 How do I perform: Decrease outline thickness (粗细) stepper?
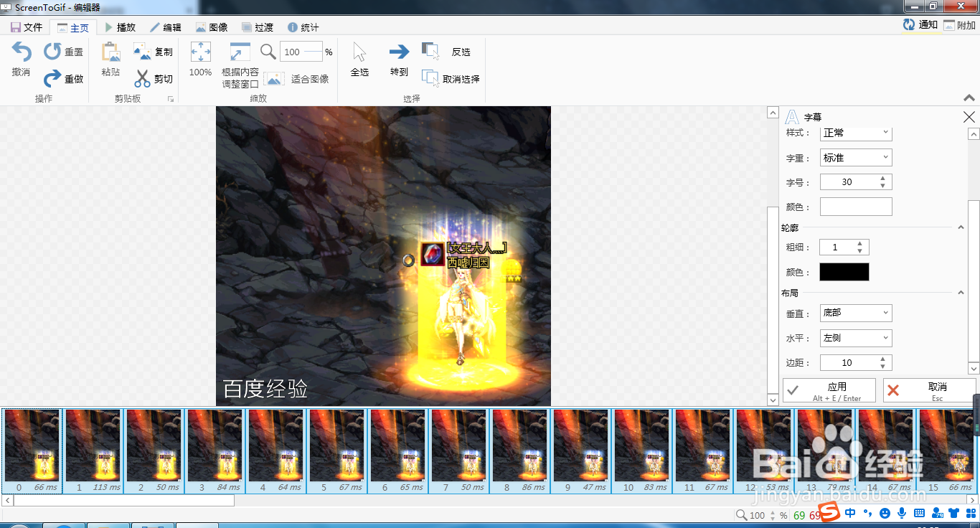click(x=859, y=251)
